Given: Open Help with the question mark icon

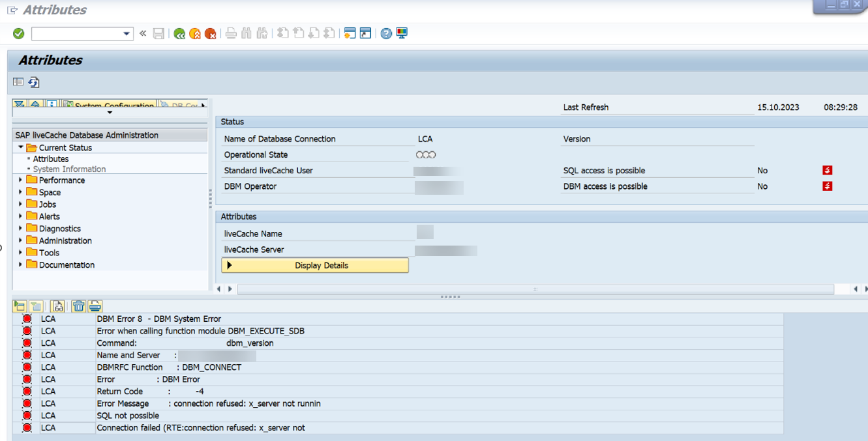Looking at the screenshot, I should click(x=386, y=33).
